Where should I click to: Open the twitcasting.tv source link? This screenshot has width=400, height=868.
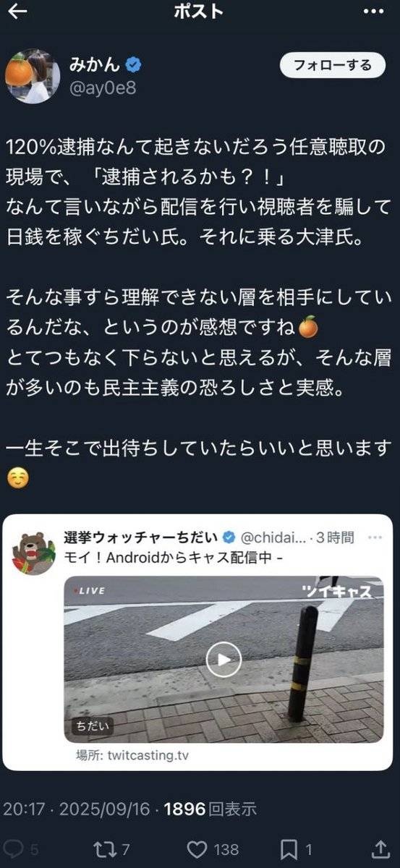pos(133,755)
